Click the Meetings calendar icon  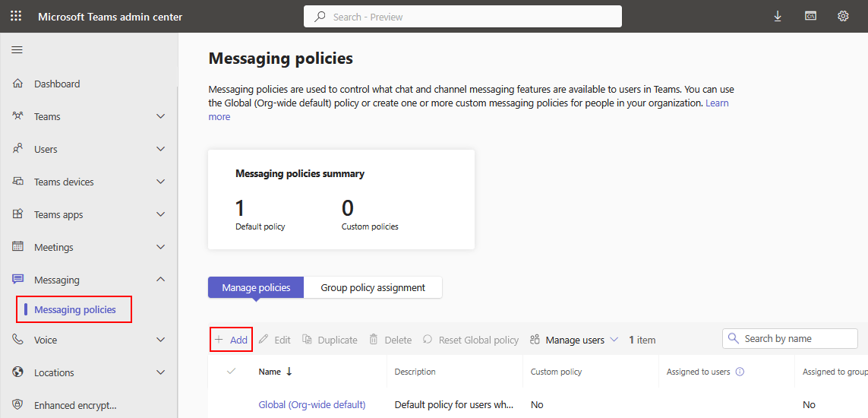point(17,247)
